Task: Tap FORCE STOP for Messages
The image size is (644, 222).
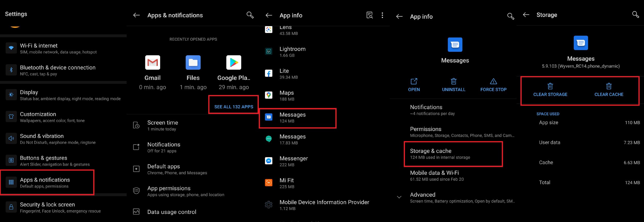Action: [x=493, y=85]
